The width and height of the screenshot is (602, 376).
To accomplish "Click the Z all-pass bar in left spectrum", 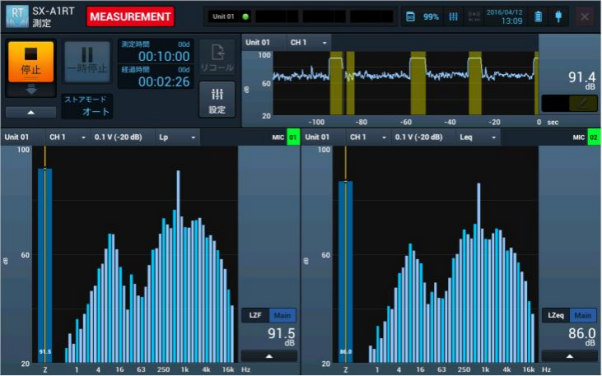I will (45, 265).
